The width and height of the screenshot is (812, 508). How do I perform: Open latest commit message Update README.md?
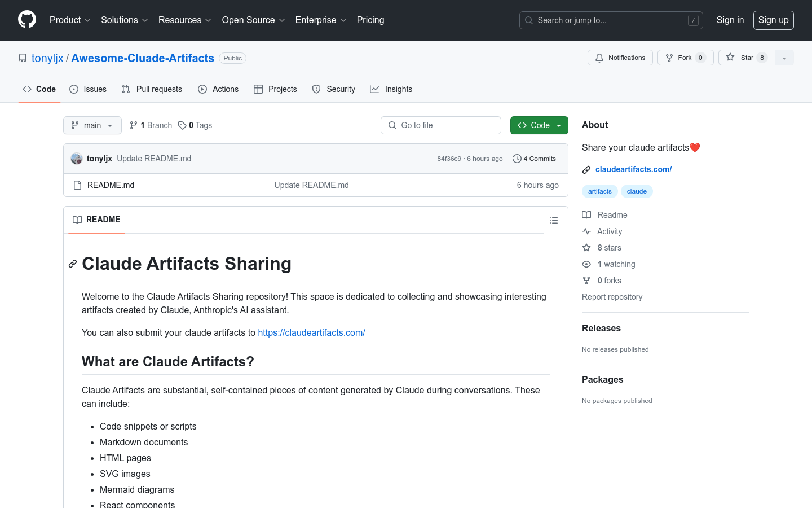154,159
